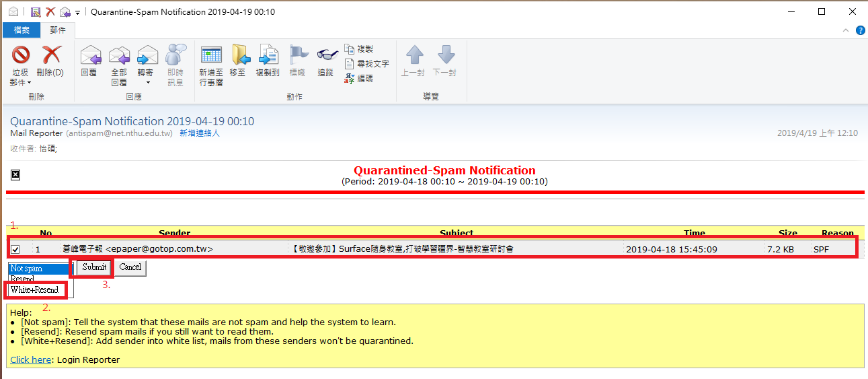Click the help question mark icon
868x379 pixels.
click(x=860, y=30)
